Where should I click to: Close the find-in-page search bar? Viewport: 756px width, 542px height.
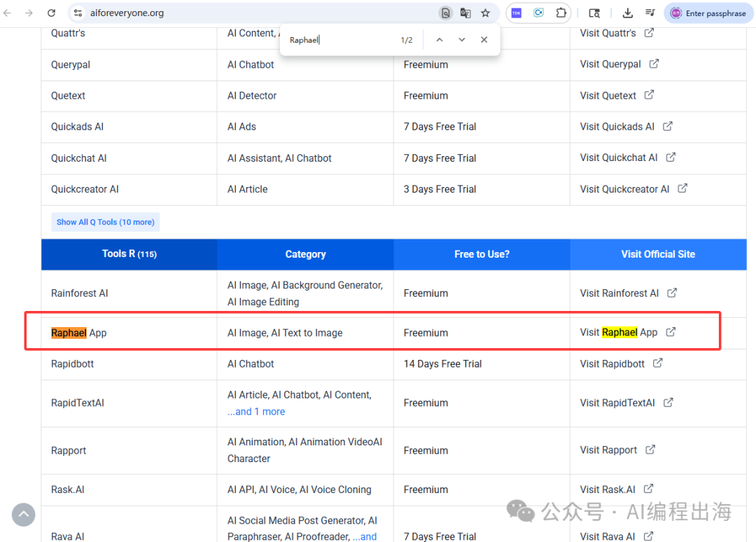click(484, 40)
